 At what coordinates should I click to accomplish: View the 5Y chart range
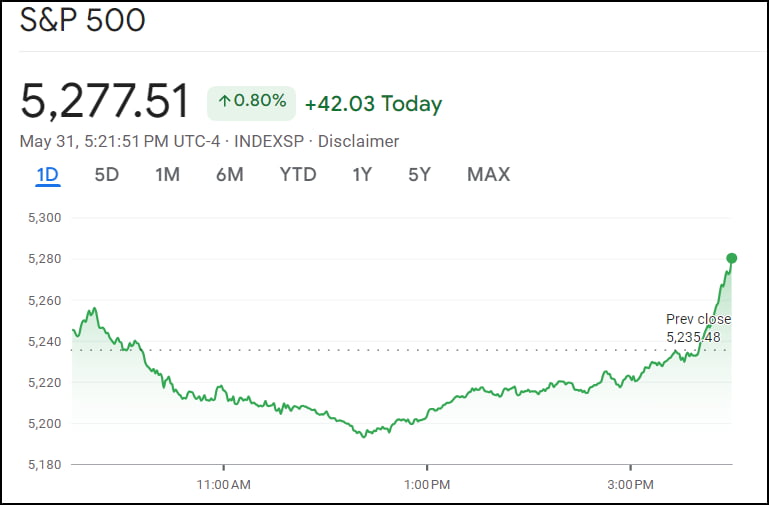(420, 175)
